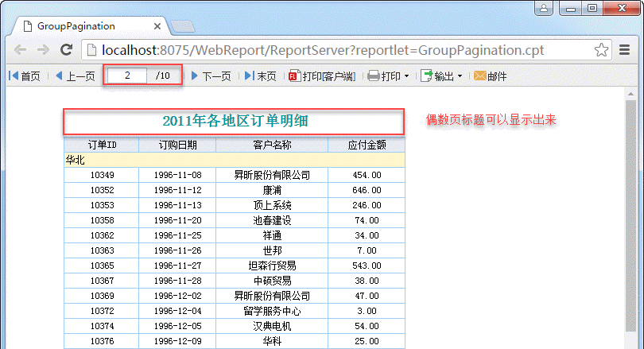
Task: Click customer cell 池春建设
Action: [x=272, y=220]
